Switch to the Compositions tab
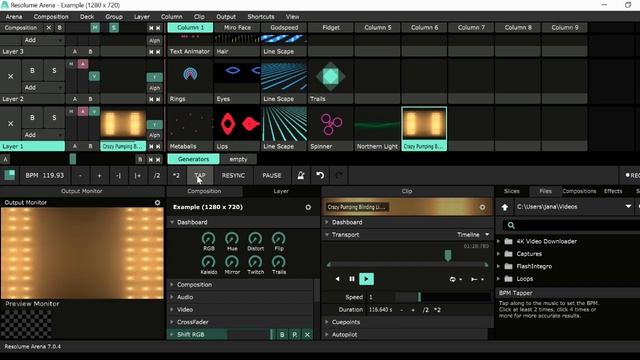Viewport: 640px width, 360px height. point(579,191)
